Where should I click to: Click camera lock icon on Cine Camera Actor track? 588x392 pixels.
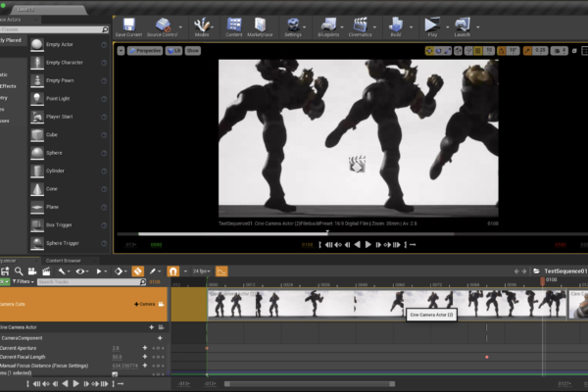(x=162, y=327)
